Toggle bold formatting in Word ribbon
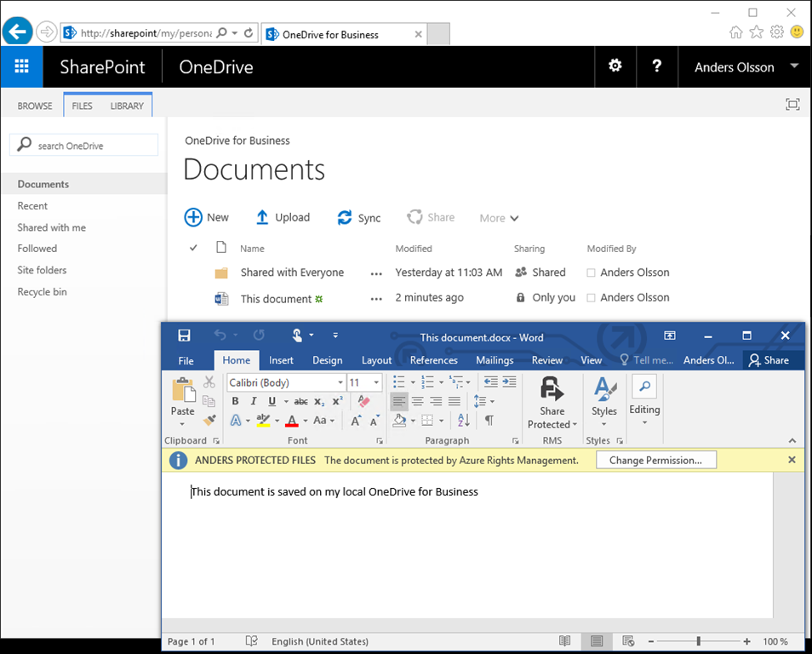This screenshot has width=812, height=654. (x=236, y=402)
